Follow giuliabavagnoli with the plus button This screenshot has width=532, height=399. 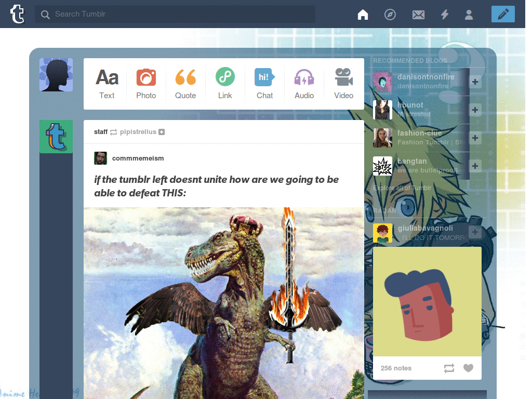pyautogui.click(x=475, y=232)
